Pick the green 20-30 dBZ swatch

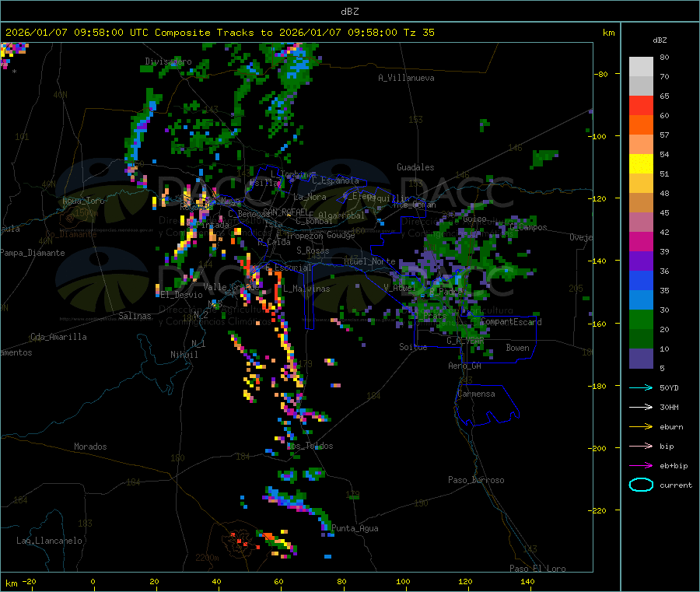(x=641, y=319)
